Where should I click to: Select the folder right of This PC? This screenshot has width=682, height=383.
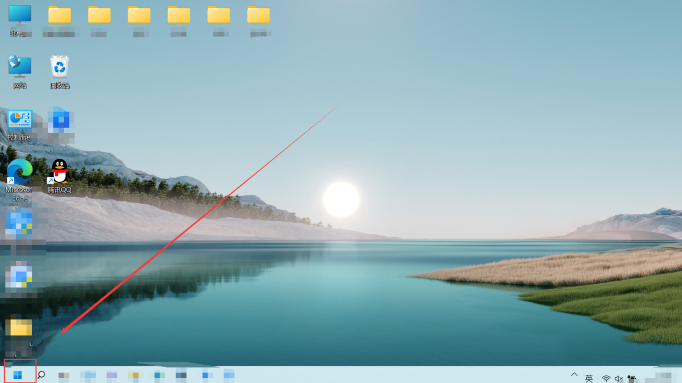pyautogui.click(x=60, y=20)
